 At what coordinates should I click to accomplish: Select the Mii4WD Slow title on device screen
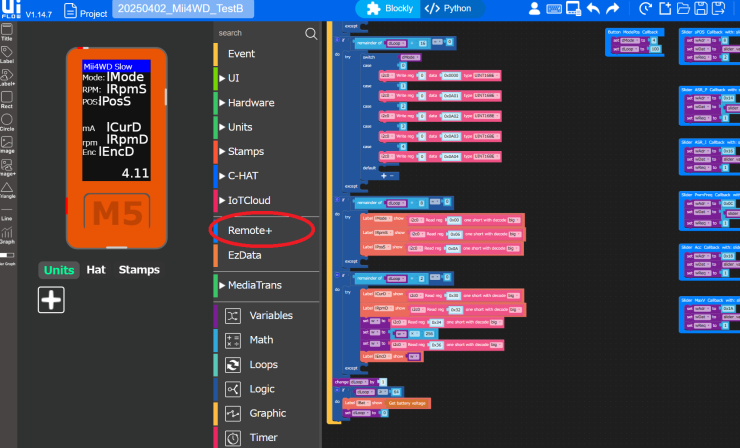pyautogui.click(x=116, y=67)
